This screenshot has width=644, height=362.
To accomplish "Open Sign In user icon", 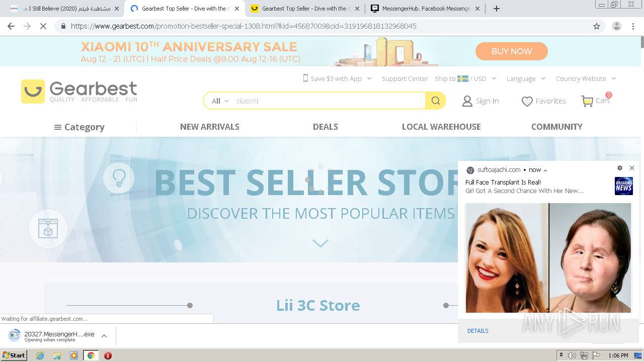I will pos(467,101).
